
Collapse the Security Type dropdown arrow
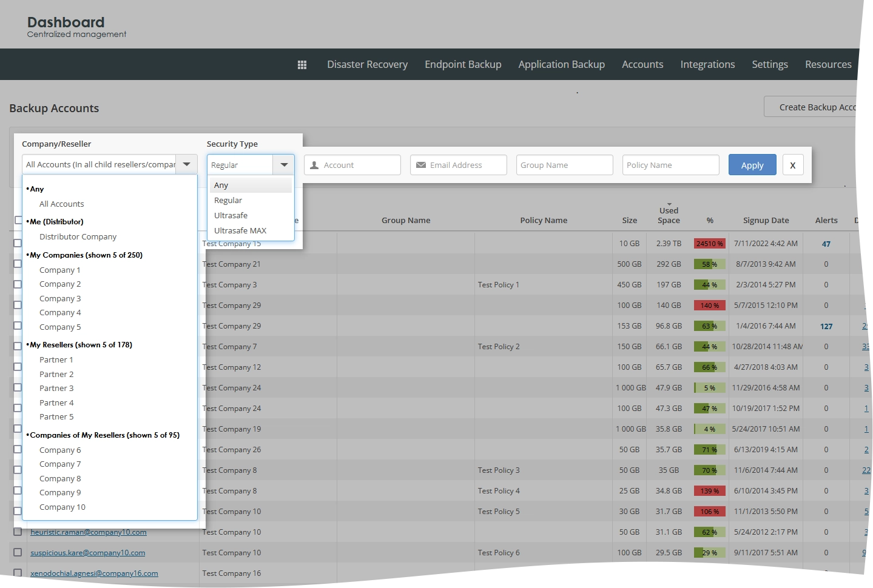click(284, 165)
